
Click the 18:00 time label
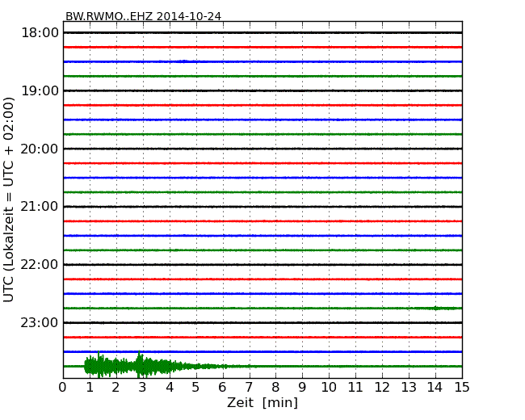tap(40, 33)
